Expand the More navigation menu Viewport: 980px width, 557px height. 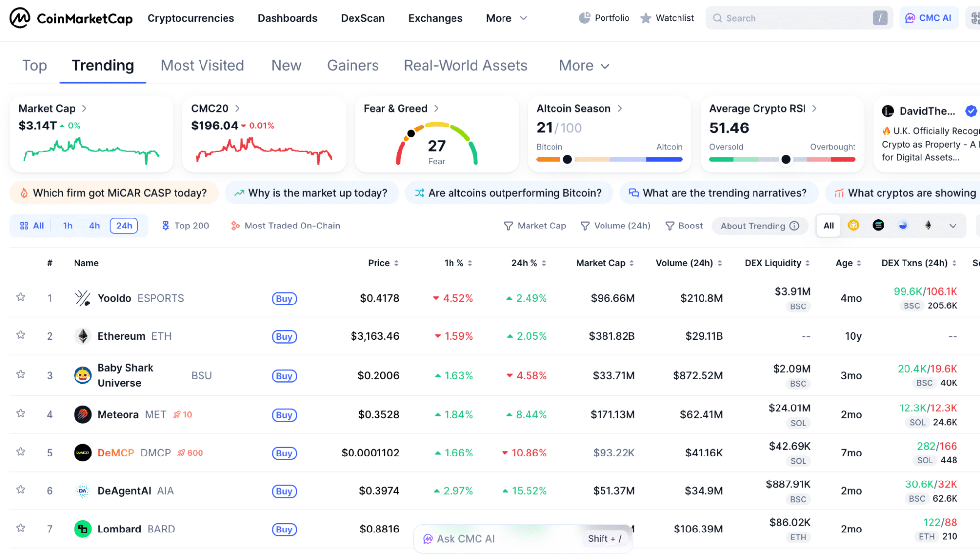pos(506,18)
